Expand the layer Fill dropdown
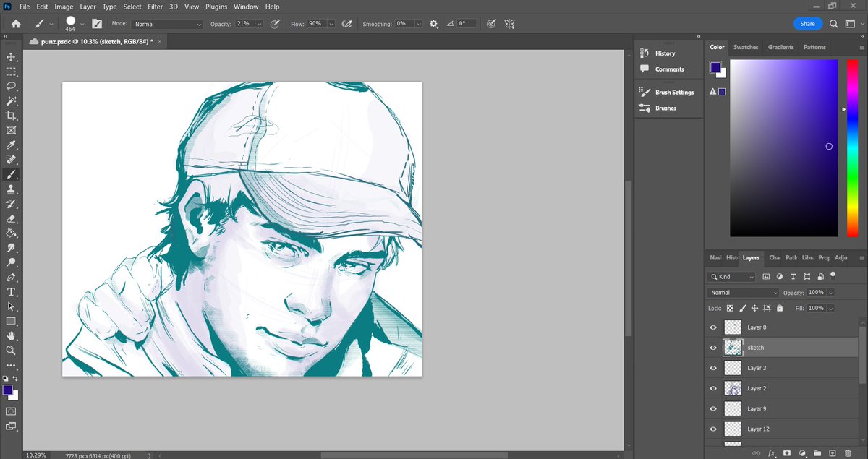 (830, 308)
